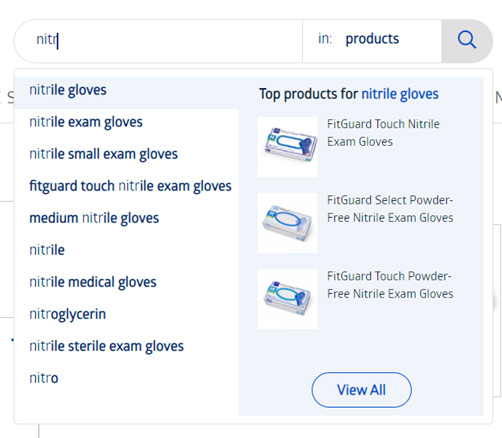
Task: Choose the 'nitrile exam gloves' suggestion
Action: [x=127, y=122]
